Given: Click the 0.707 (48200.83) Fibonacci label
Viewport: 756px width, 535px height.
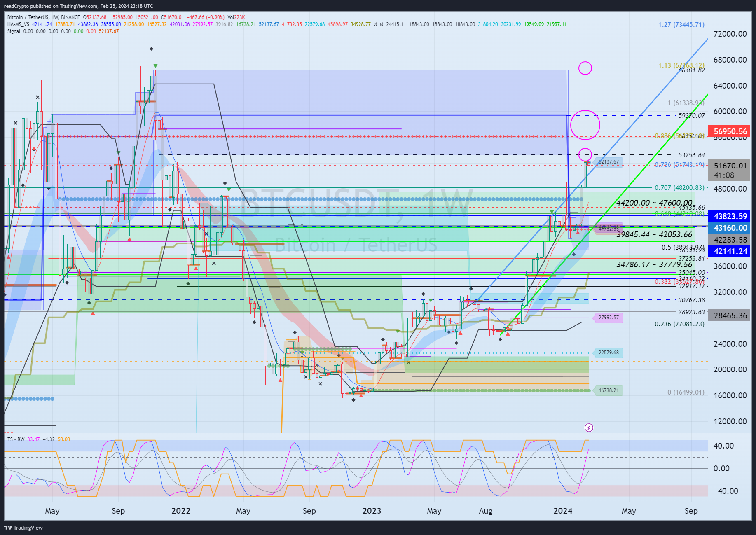Looking at the screenshot, I should pyautogui.click(x=680, y=188).
